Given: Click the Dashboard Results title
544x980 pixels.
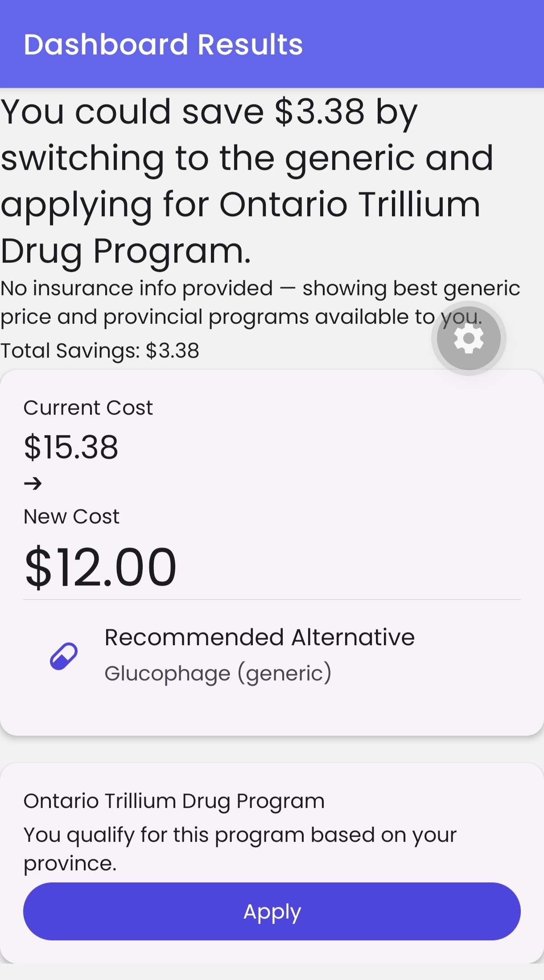Looking at the screenshot, I should (x=163, y=44).
